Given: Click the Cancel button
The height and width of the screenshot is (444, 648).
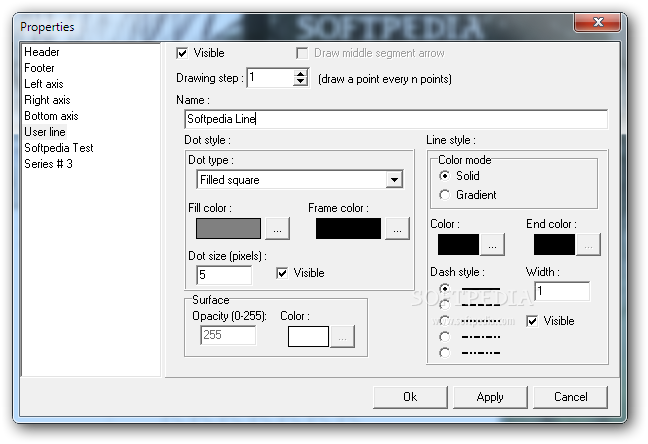Looking at the screenshot, I should 570,397.
